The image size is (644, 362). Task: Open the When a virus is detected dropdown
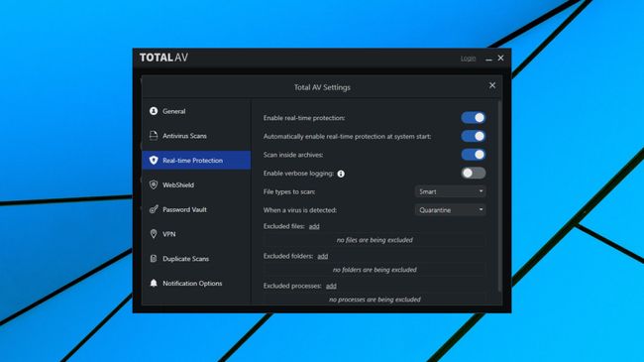pos(450,210)
